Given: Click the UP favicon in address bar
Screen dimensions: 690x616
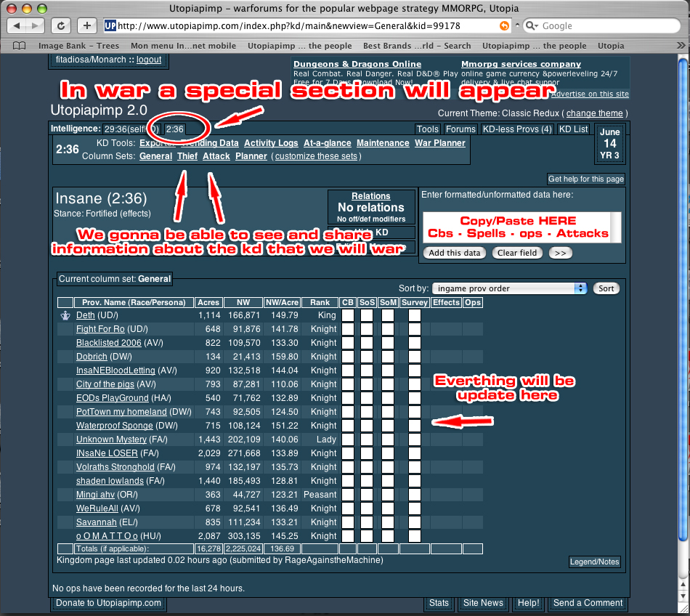Looking at the screenshot, I should point(110,26).
